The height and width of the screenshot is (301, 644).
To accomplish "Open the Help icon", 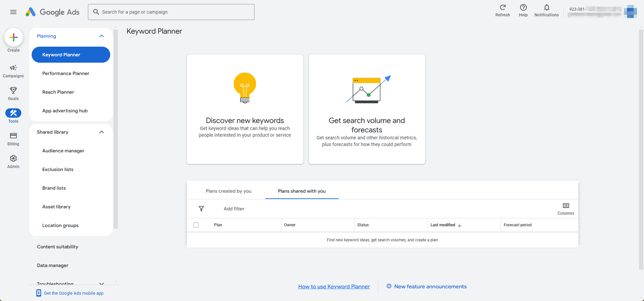I will click(523, 7).
